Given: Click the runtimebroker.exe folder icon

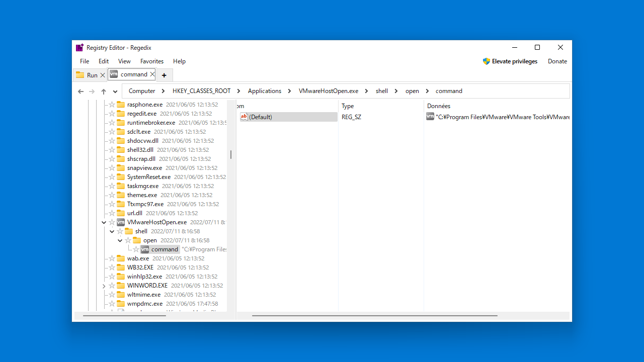Looking at the screenshot, I should pos(121,123).
